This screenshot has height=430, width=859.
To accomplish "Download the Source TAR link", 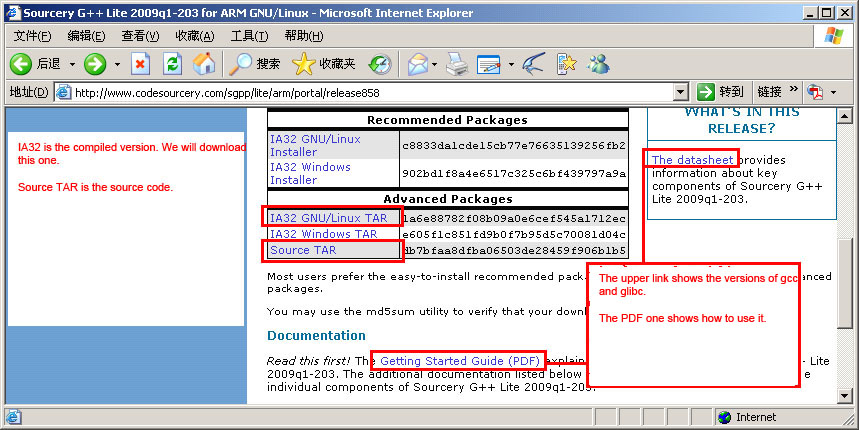I will point(303,250).
